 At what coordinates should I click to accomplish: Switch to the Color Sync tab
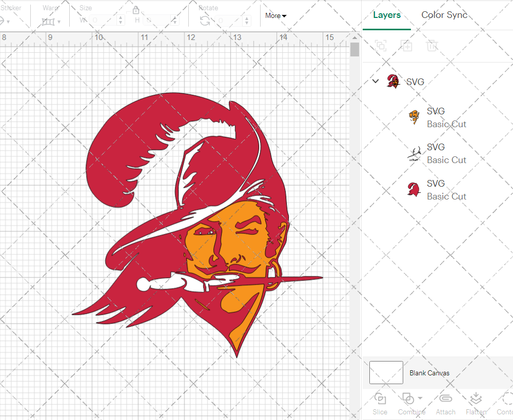click(444, 15)
